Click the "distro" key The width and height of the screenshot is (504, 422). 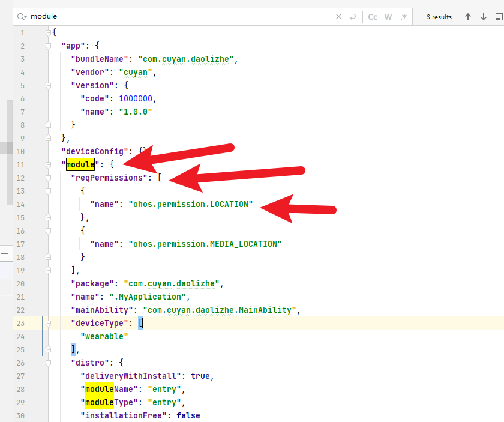pyautogui.click(x=89, y=363)
